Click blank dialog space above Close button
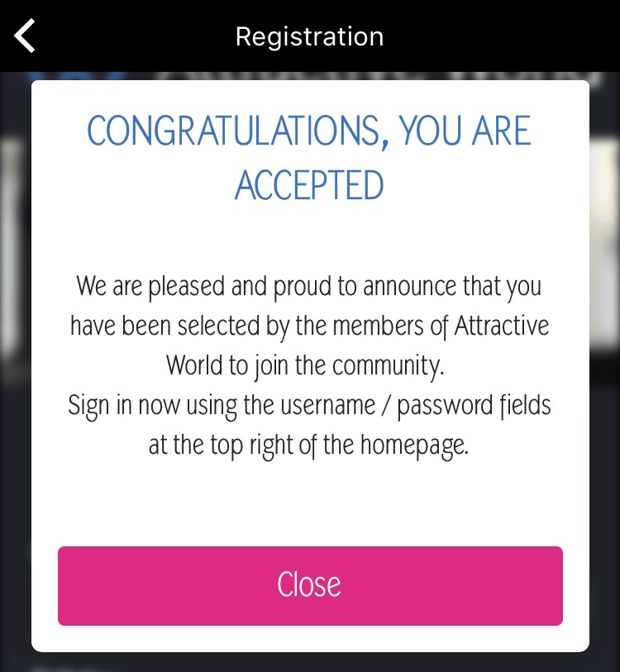The height and width of the screenshot is (672, 620). coord(309,506)
